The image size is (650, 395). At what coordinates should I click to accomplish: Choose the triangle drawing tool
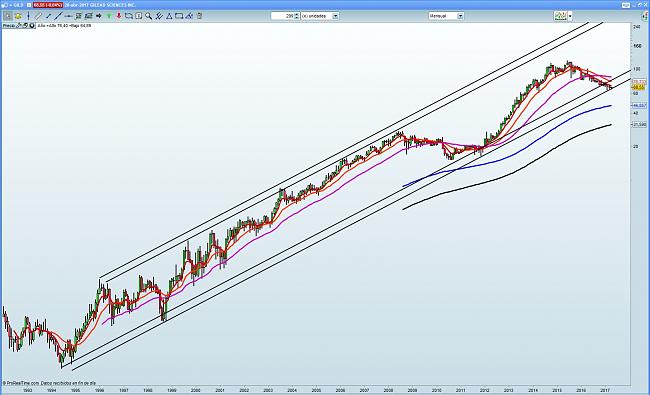pos(169,16)
